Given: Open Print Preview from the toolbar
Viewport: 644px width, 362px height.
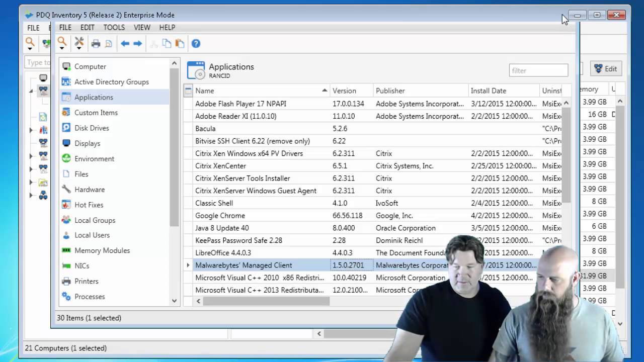Looking at the screenshot, I should tap(109, 44).
